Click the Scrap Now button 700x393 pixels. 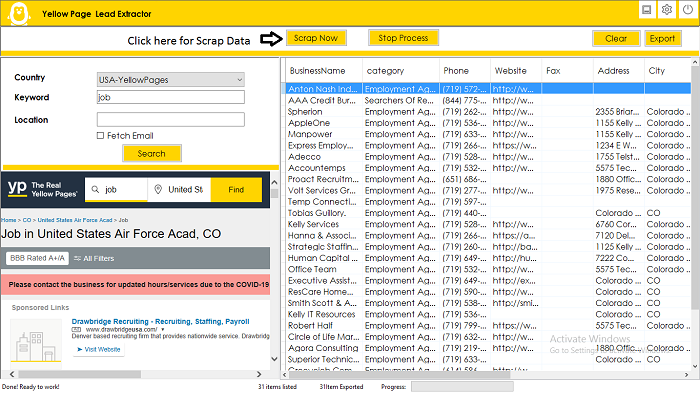click(316, 38)
